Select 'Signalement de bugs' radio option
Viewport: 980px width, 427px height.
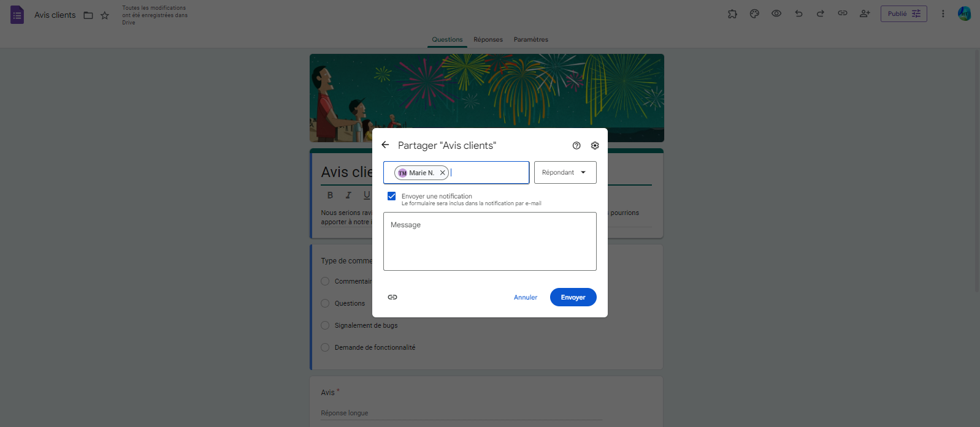click(325, 325)
